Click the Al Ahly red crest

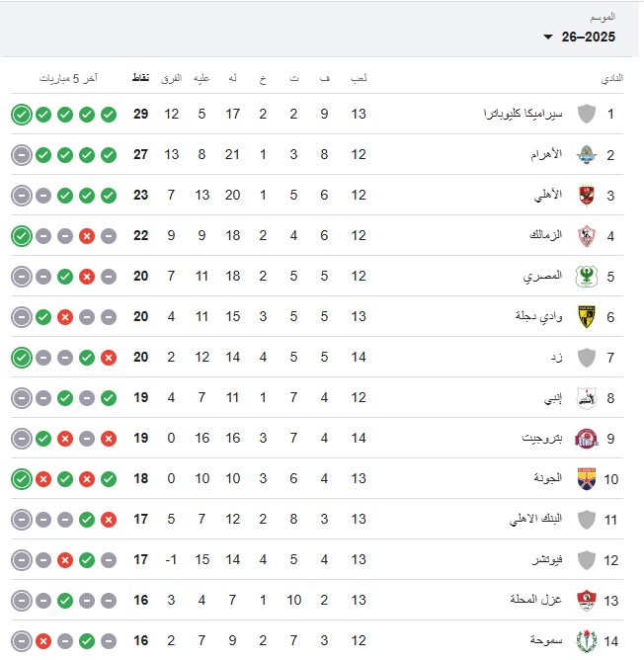point(587,195)
